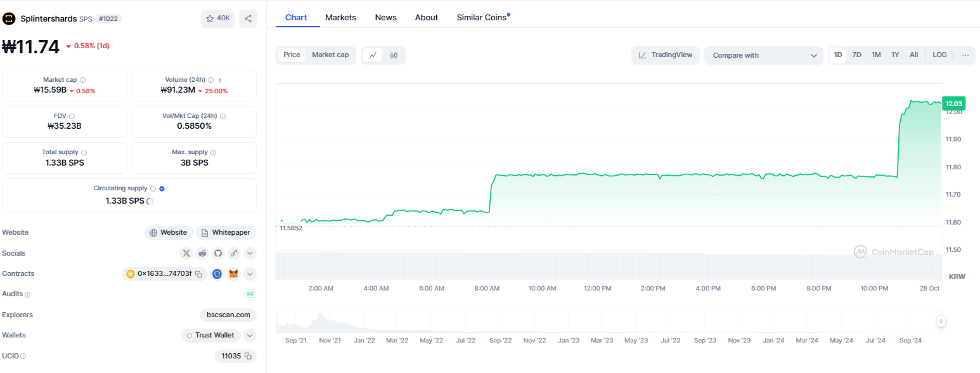Click the share icon next to 40K

248,18
